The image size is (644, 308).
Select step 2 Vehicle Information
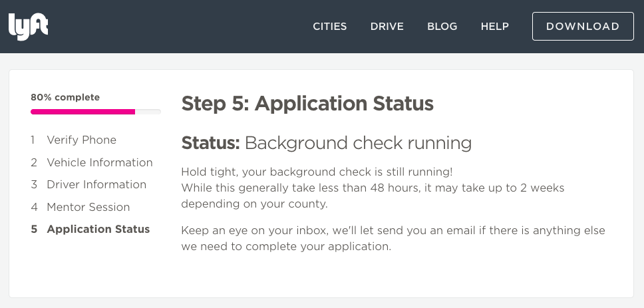92,162
